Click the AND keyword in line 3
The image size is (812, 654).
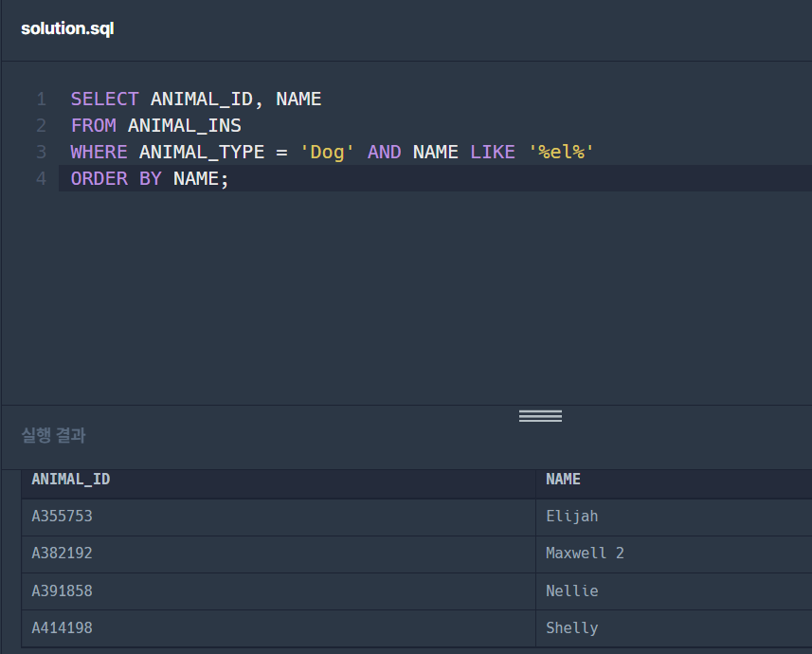(x=385, y=152)
